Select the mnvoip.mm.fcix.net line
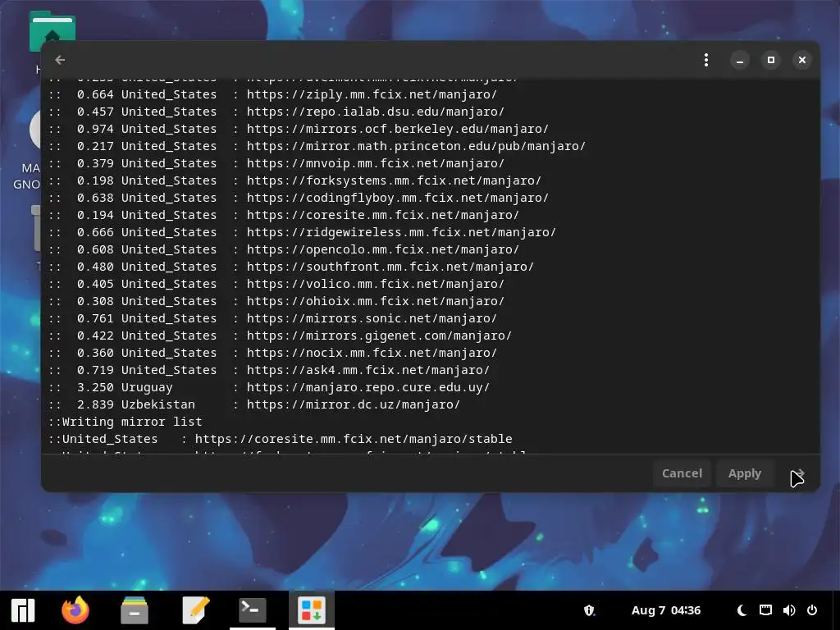840x630 pixels. pyautogui.click(x=276, y=163)
